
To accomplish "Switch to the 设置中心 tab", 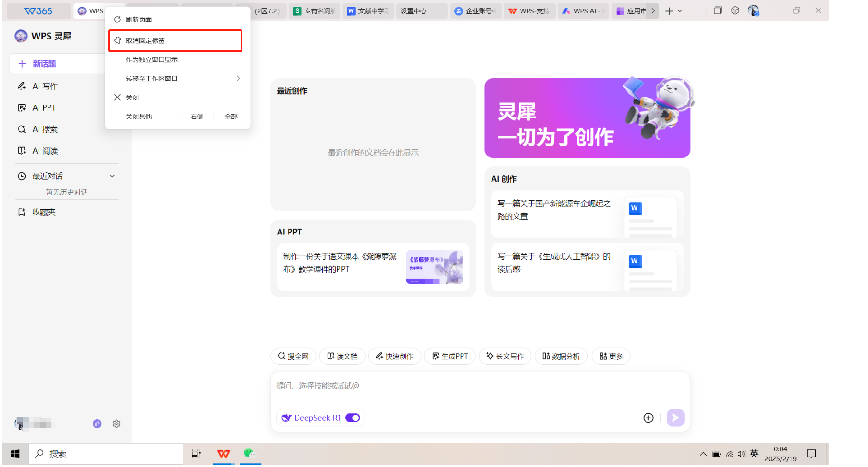I will pos(422,11).
